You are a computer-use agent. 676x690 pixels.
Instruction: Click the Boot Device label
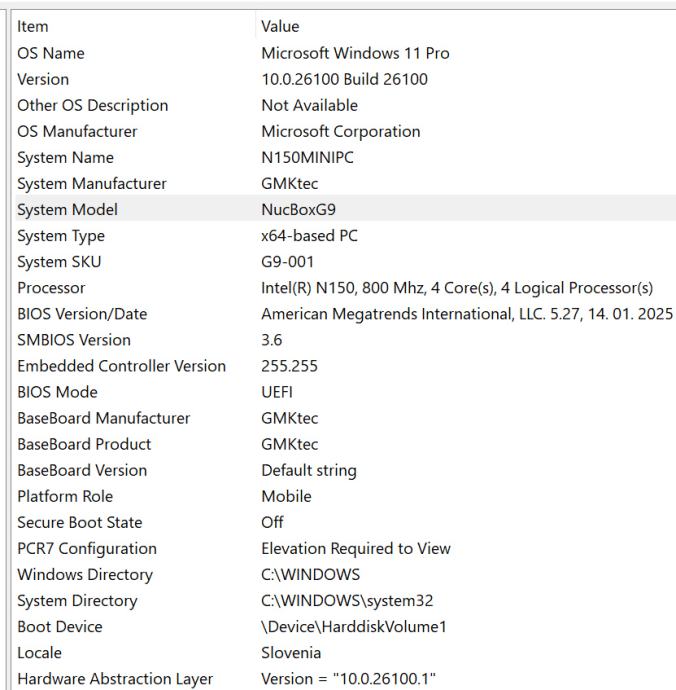tap(60, 627)
